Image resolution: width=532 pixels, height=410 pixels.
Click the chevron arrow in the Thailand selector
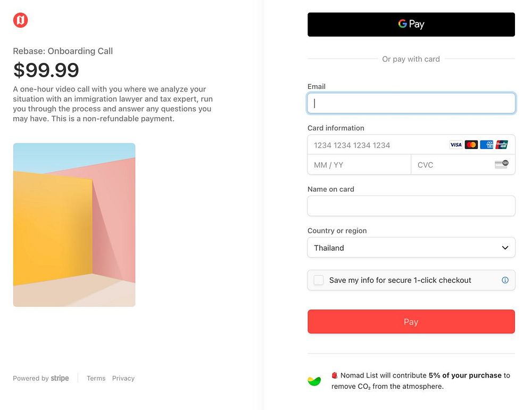click(505, 248)
